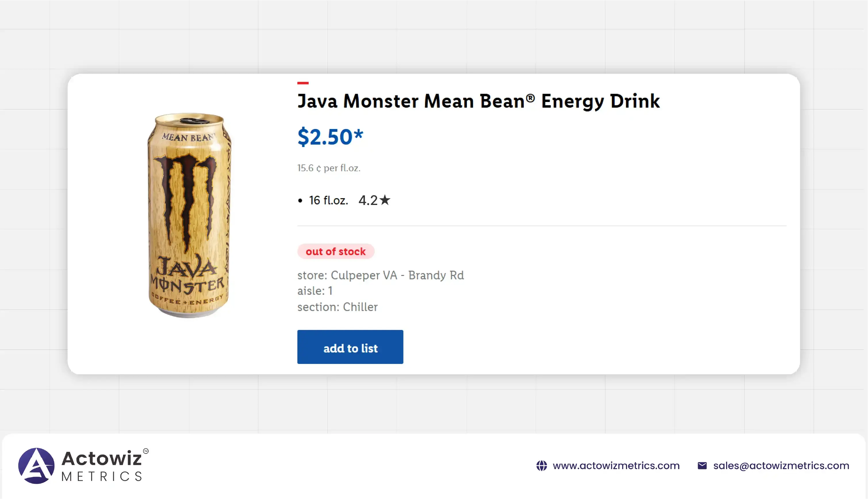This screenshot has height=499, width=868.
Task: Click the 15.6 ¢ per fl.oz. text
Action: click(x=328, y=168)
